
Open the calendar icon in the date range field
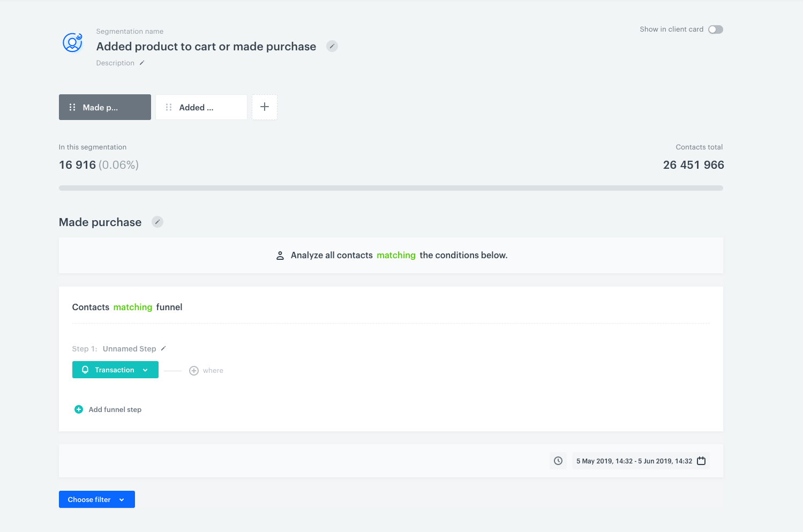(701, 460)
